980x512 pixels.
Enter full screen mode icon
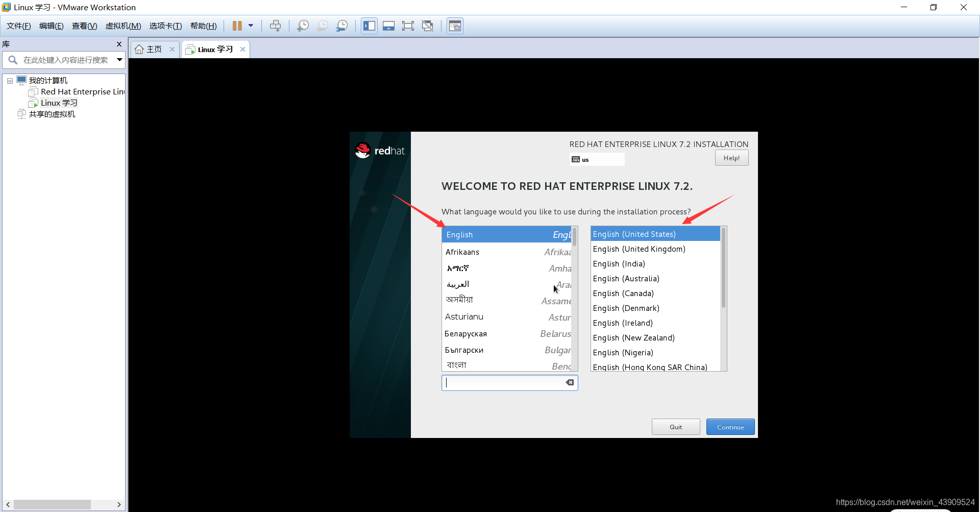[x=408, y=26]
